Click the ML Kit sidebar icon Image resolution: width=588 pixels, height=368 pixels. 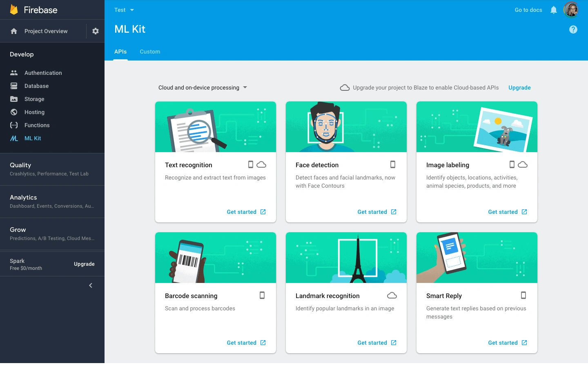tap(14, 138)
